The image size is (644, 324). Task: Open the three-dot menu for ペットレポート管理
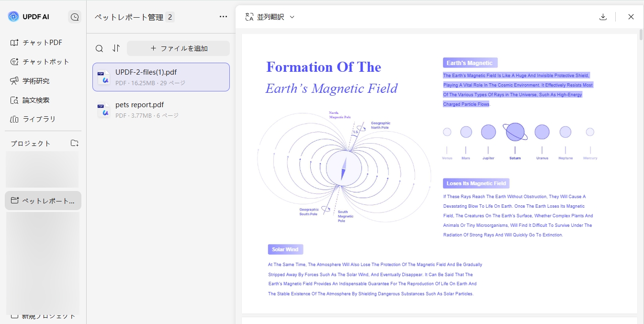[223, 17]
